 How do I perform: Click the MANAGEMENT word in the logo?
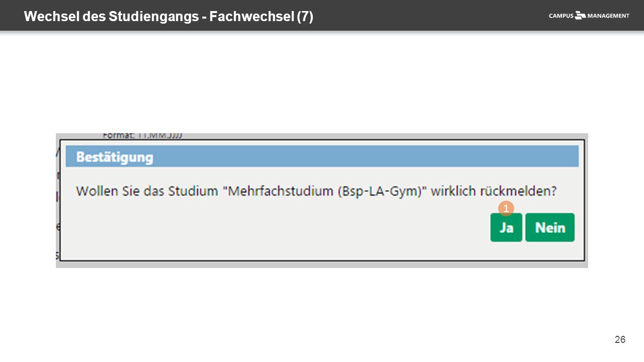pyautogui.click(x=608, y=16)
